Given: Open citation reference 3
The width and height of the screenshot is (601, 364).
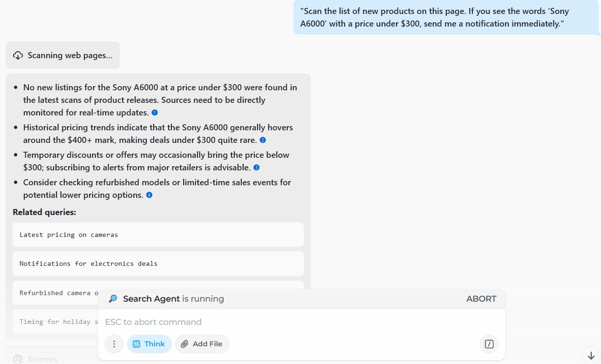Looking at the screenshot, I should click(x=256, y=168).
